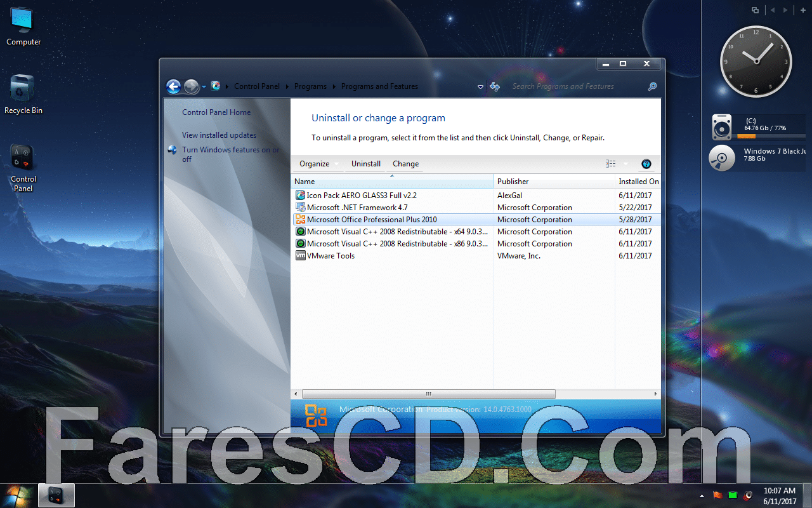Screen dimensions: 812x508
Task: Click the Product version 14.0.4763.1000 text
Action: tap(479, 410)
